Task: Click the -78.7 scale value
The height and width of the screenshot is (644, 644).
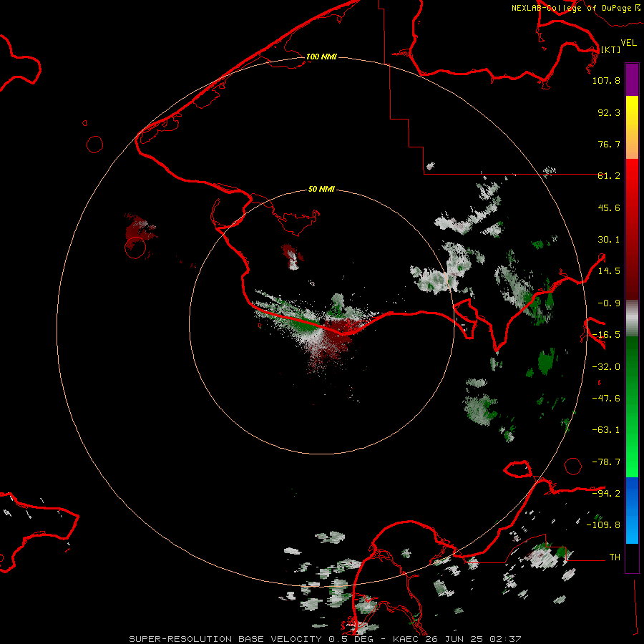Action: click(606, 462)
